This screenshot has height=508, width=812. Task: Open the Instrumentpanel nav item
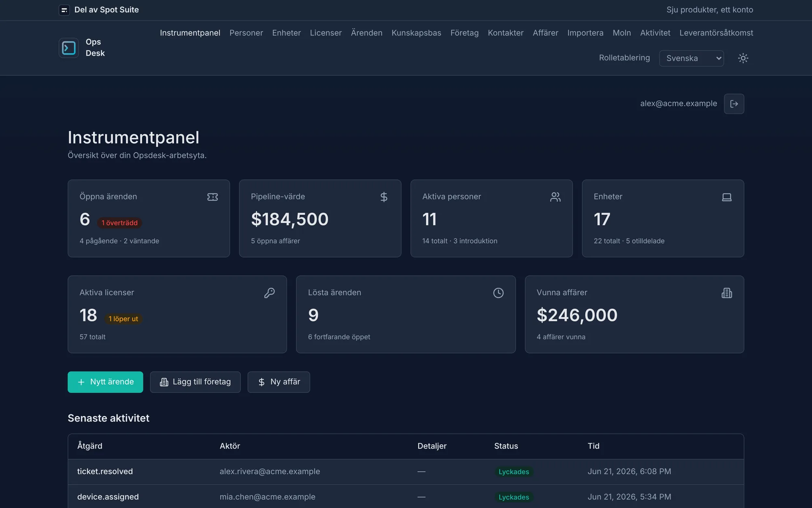(x=190, y=33)
